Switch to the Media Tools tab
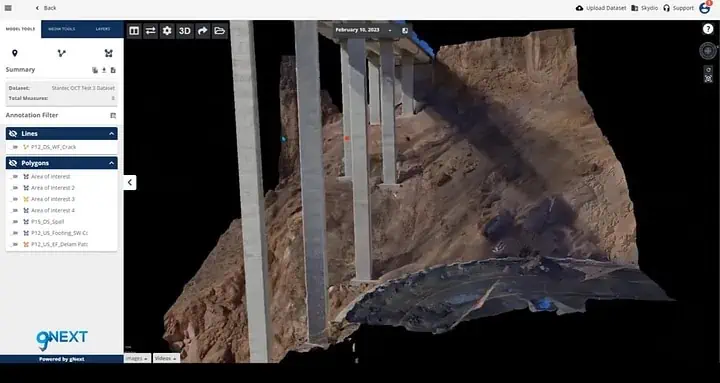720x383 pixels. [62, 29]
